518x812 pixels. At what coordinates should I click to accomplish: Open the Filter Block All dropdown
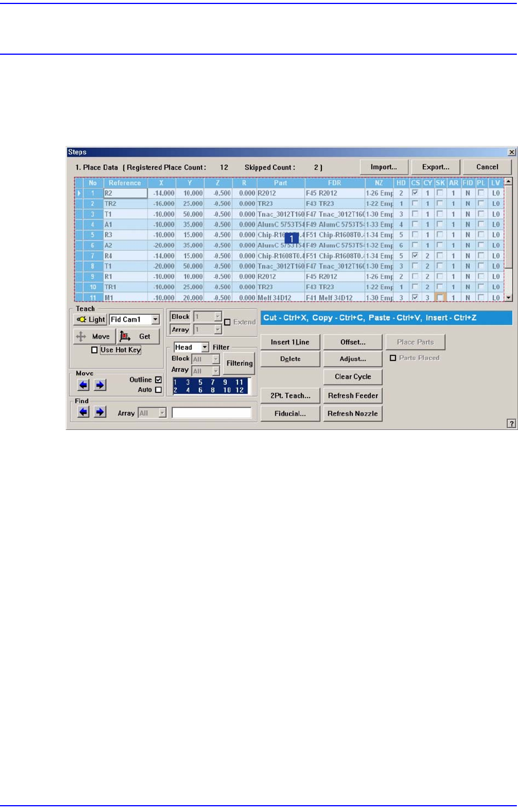click(x=216, y=359)
